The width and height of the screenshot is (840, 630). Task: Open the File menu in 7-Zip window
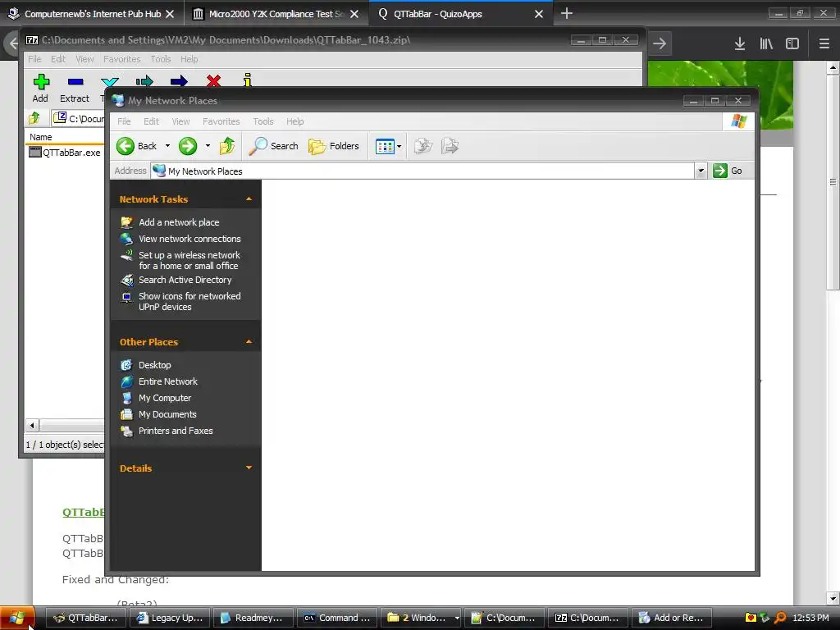(x=34, y=59)
